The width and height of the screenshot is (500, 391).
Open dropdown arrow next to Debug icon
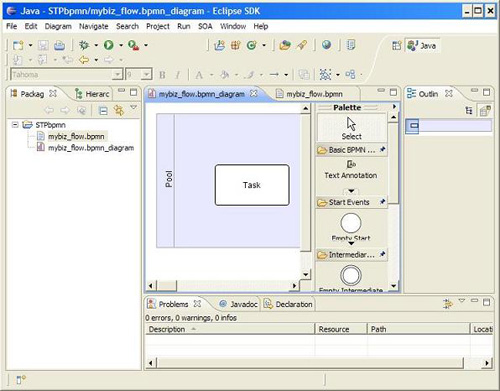[x=96, y=45]
